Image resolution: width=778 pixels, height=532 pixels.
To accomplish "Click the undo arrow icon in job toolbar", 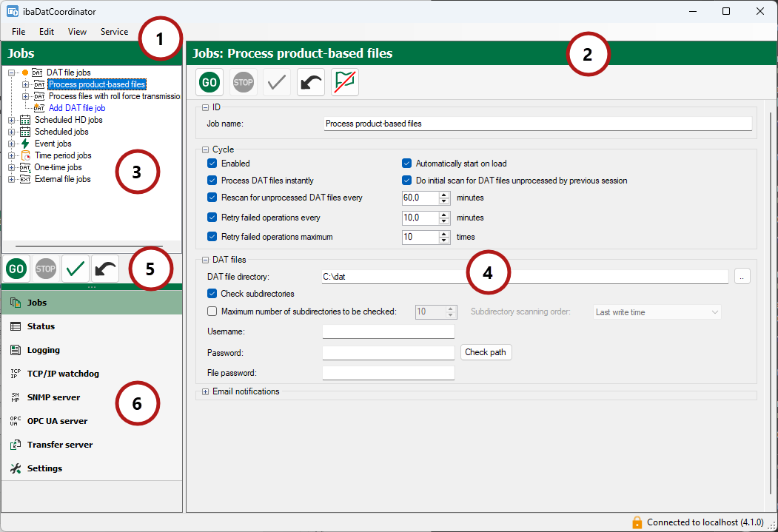I will tap(311, 82).
